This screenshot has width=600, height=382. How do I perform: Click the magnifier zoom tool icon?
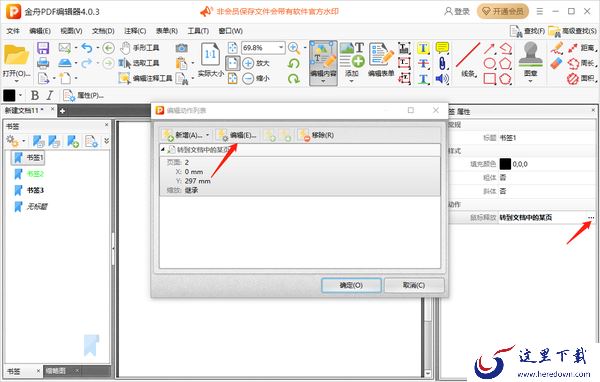click(x=293, y=48)
